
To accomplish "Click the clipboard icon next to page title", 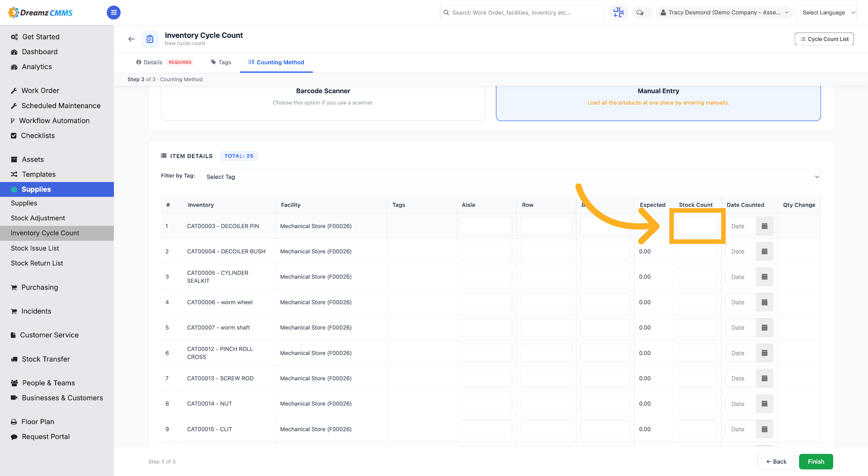I will click(150, 39).
